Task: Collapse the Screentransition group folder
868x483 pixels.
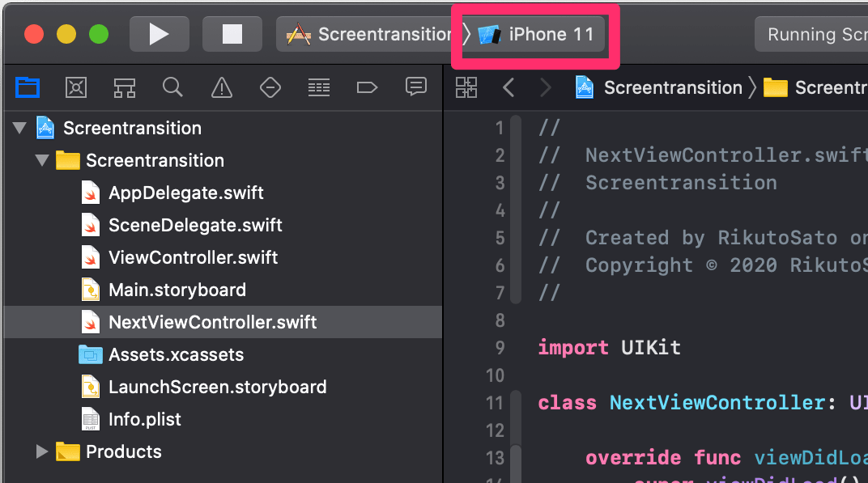Action: pos(41,160)
